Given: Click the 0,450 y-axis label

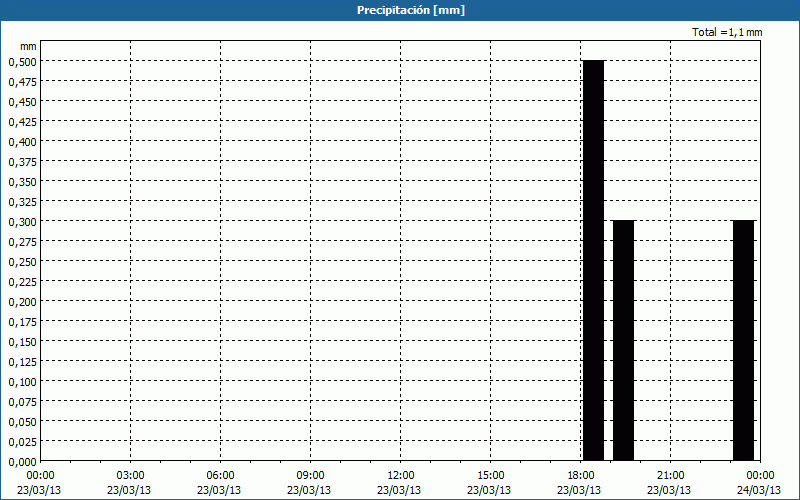Looking at the screenshot, I should point(22,102).
